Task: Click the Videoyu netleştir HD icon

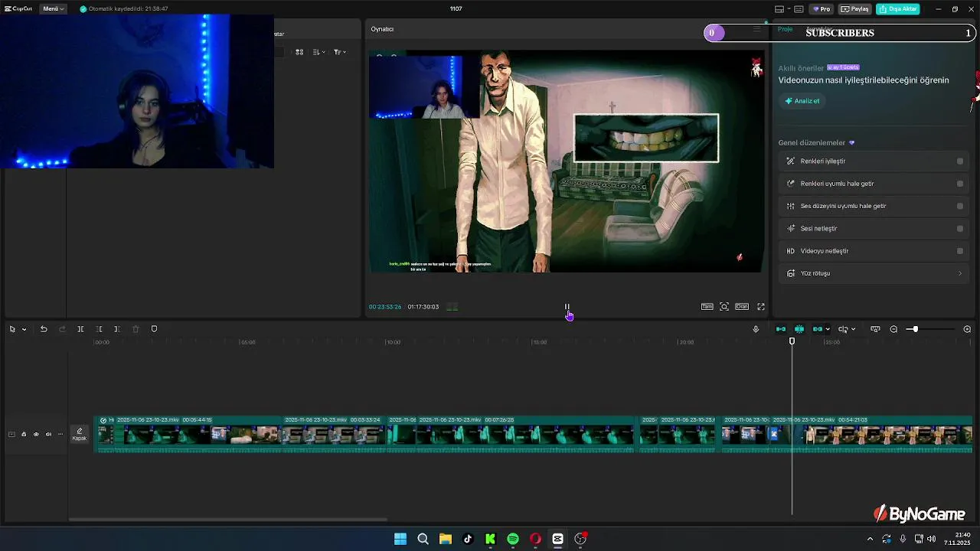Action: [x=791, y=251]
